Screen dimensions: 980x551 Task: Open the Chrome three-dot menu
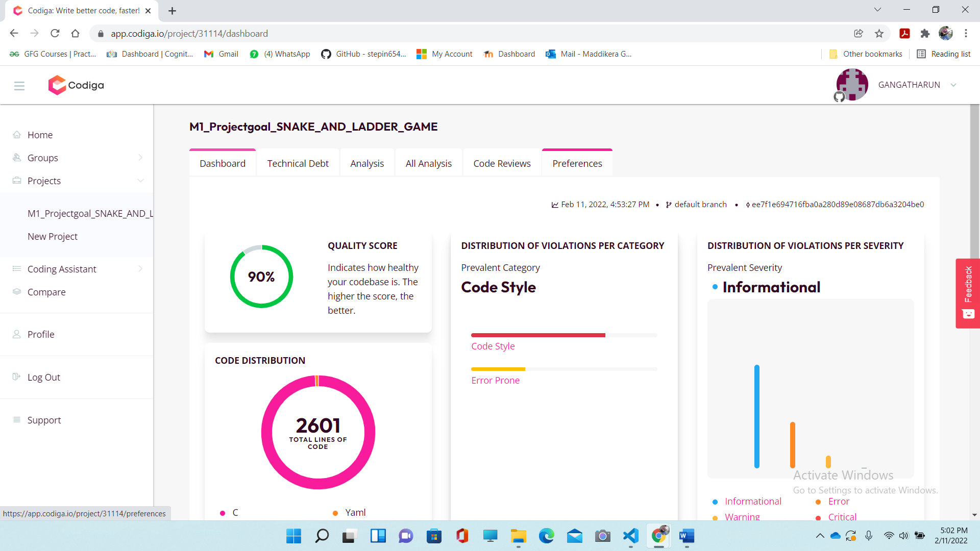pos(966,34)
